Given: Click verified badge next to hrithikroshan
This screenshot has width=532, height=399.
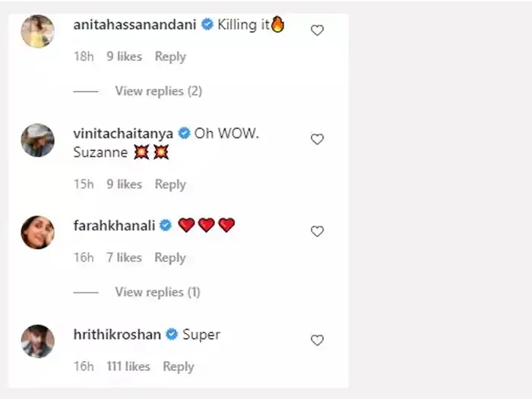Looking at the screenshot, I should 172,334.
